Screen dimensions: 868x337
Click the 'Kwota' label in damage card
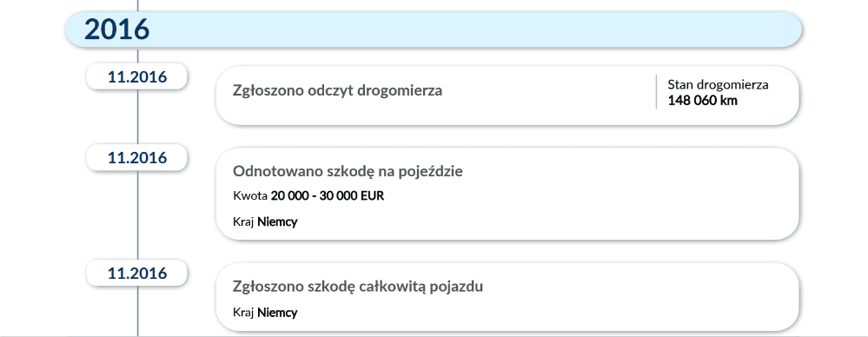250,196
